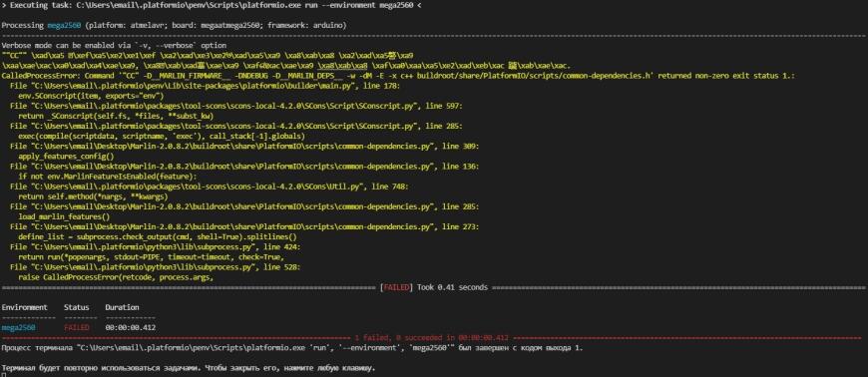Click the garbled line beginning with ""CC""
The image size is (868, 377).
click(209, 56)
